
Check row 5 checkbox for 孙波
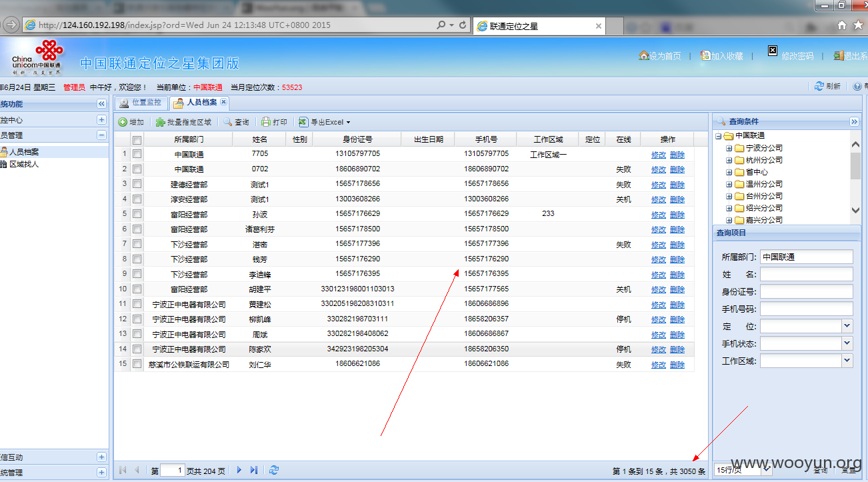(137, 214)
